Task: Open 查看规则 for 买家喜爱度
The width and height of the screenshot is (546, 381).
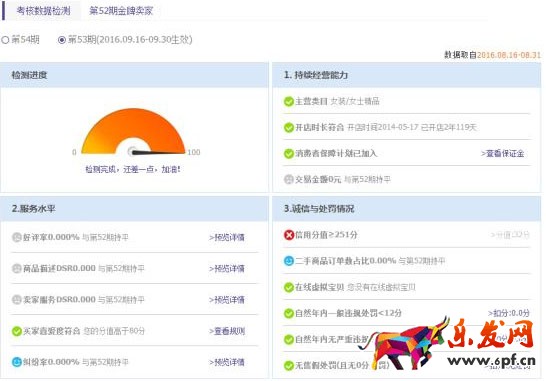Action: (x=227, y=331)
